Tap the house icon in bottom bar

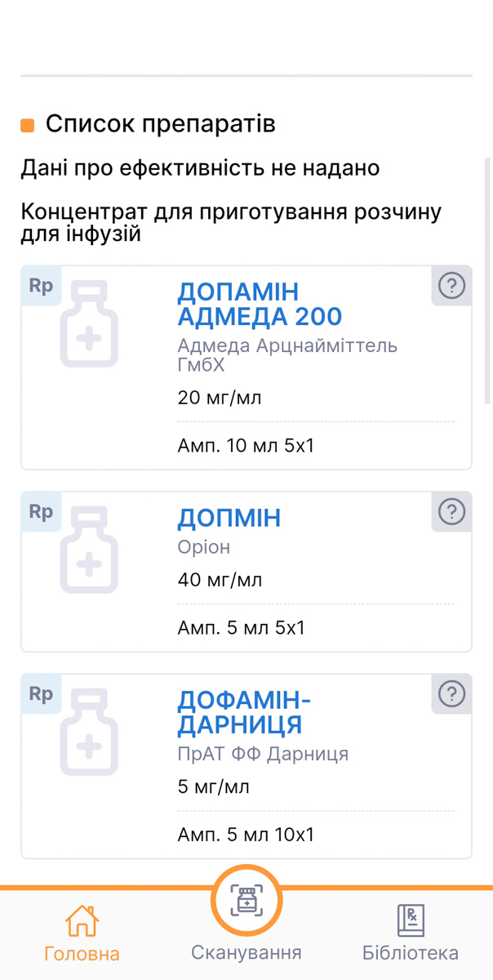point(82,920)
